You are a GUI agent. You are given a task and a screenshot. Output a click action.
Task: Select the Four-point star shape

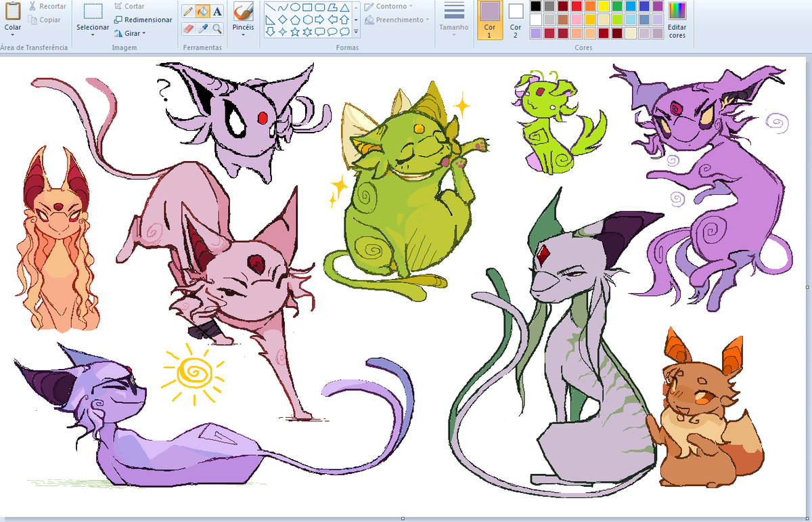(x=283, y=32)
